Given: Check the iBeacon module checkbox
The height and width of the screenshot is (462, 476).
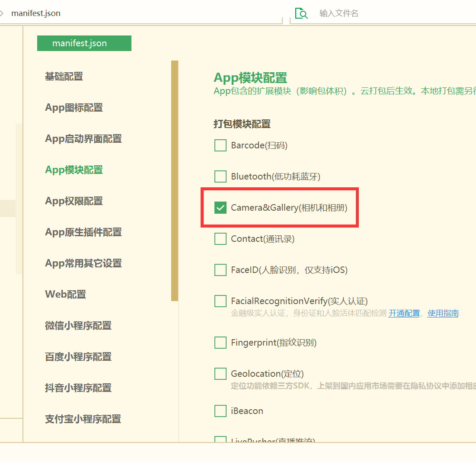Looking at the screenshot, I should [220, 411].
